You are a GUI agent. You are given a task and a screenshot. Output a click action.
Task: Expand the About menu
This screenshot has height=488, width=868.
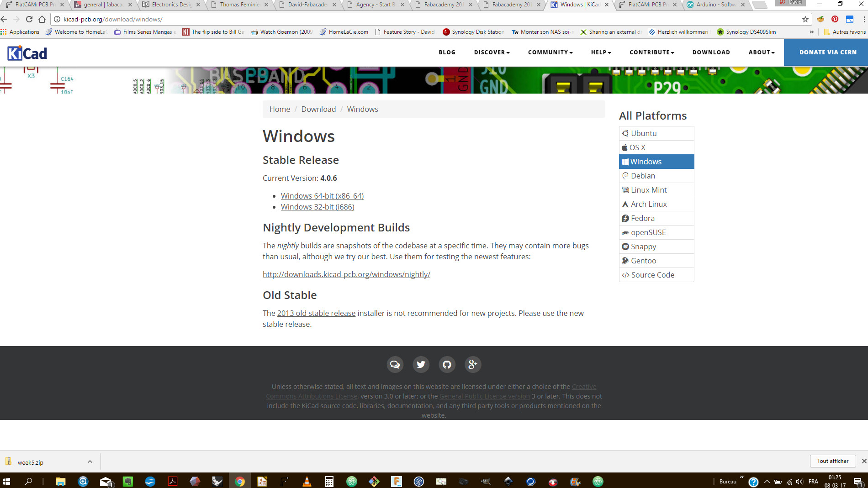click(762, 52)
